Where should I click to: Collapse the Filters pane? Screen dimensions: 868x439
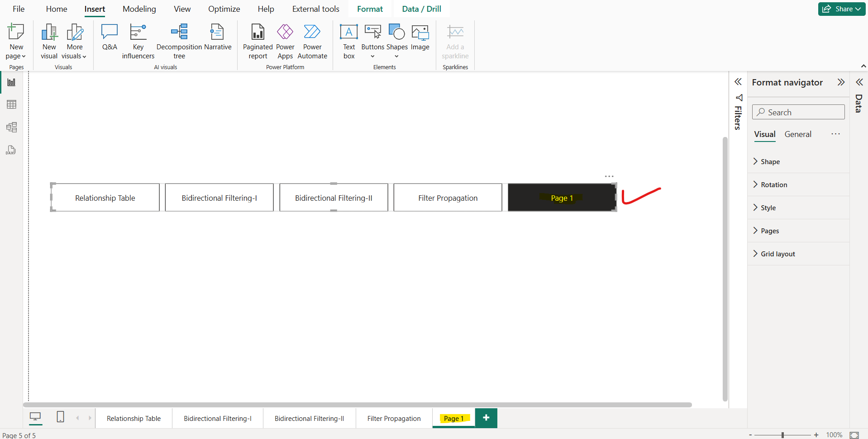(739, 82)
